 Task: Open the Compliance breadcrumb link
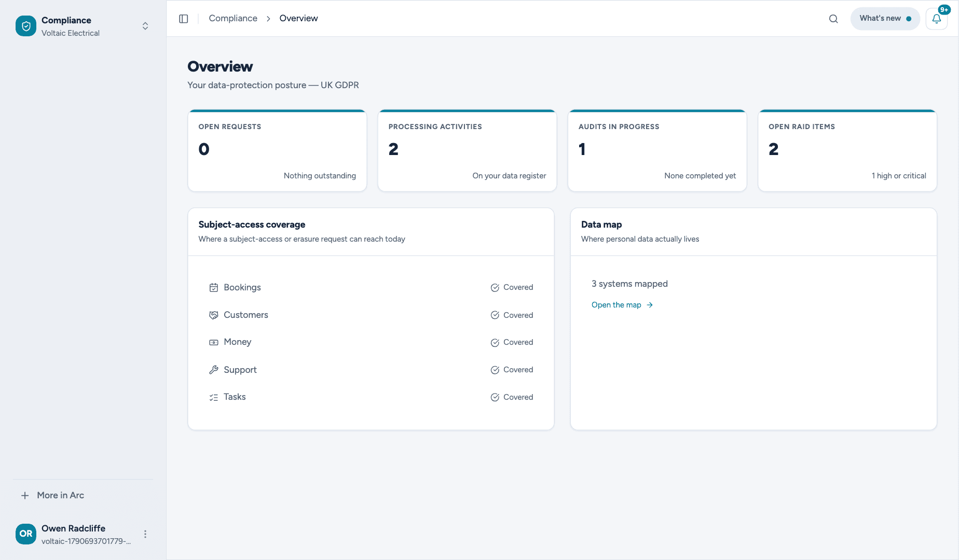[x=233, y=18]
